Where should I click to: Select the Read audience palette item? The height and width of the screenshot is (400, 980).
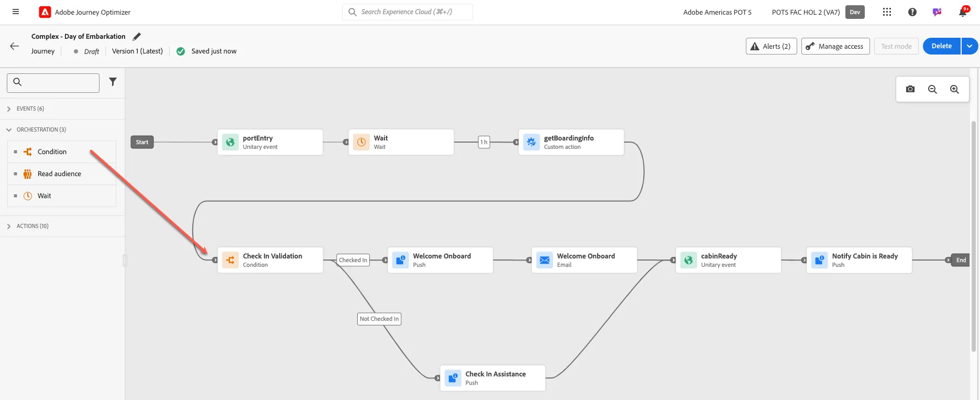pos(62,174)
